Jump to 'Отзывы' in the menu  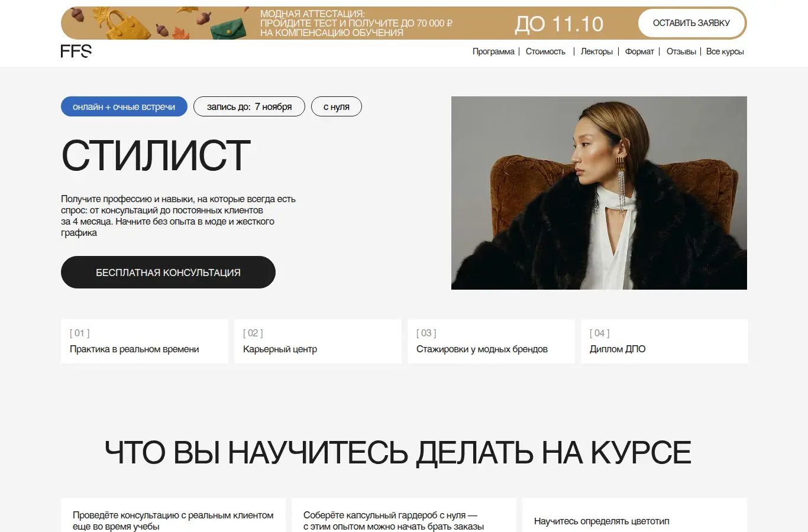point(681,51)
